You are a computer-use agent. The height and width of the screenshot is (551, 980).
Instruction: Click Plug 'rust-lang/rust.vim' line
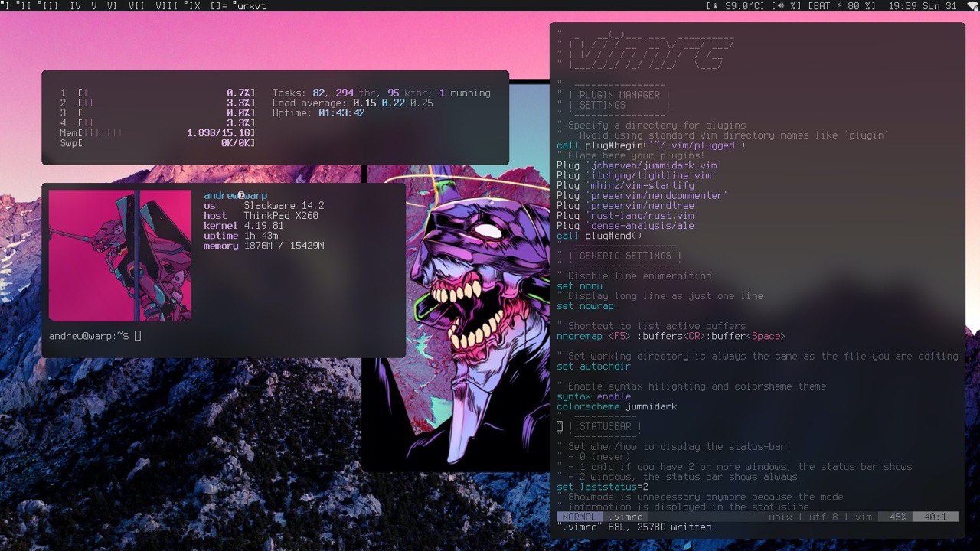point(628,215)
